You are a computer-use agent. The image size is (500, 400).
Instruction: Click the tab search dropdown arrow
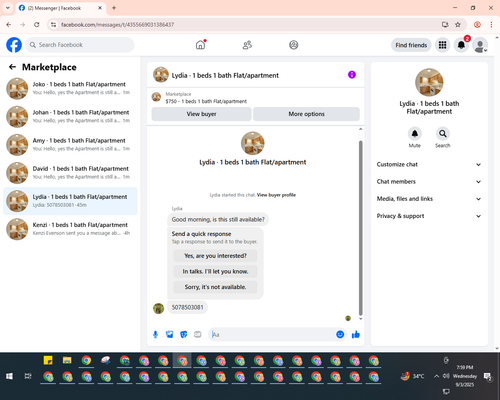(x=8, y=8)
